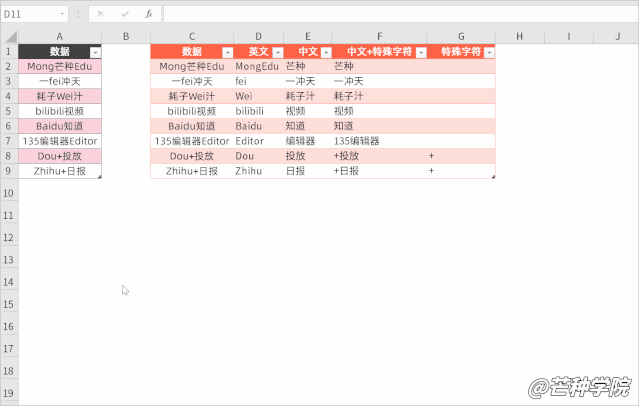
Task: Expand the 英文 column filter dropdown
Action: (x=274, y=51)
